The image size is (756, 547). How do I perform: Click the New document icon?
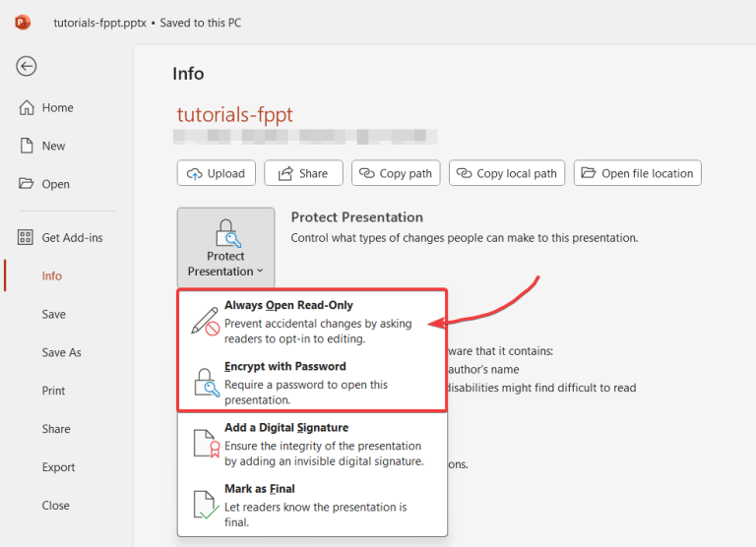27,146
